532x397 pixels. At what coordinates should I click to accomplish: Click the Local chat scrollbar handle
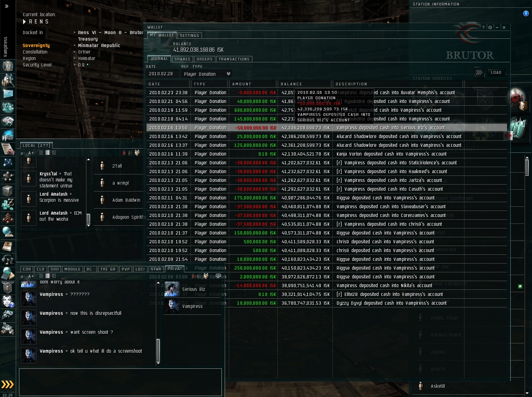(x=89, y=219)
